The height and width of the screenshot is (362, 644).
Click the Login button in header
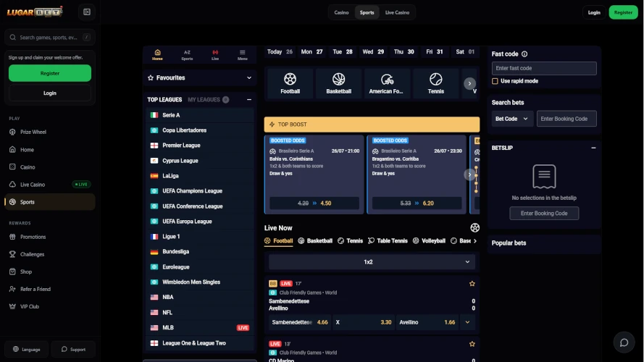[x=594, y=12]
